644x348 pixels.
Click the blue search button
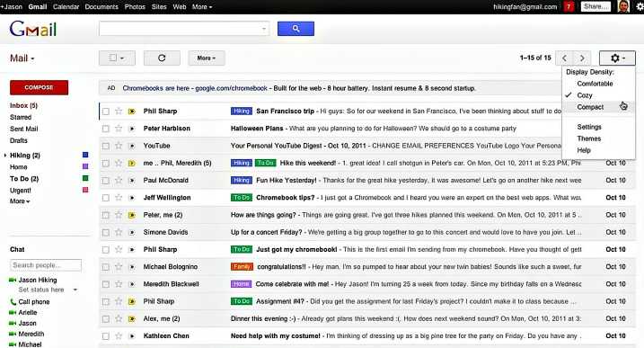point(296,29)
